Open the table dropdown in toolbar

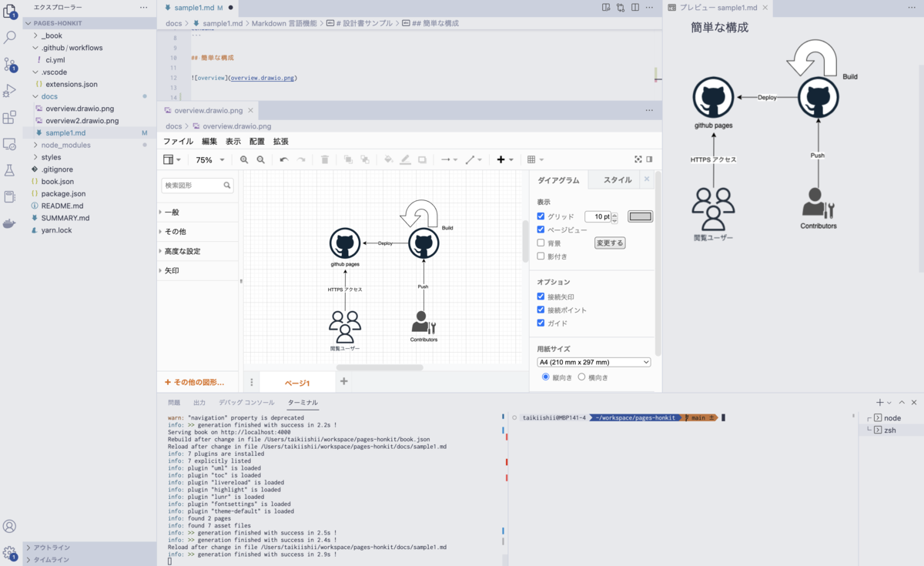[535, 159]
